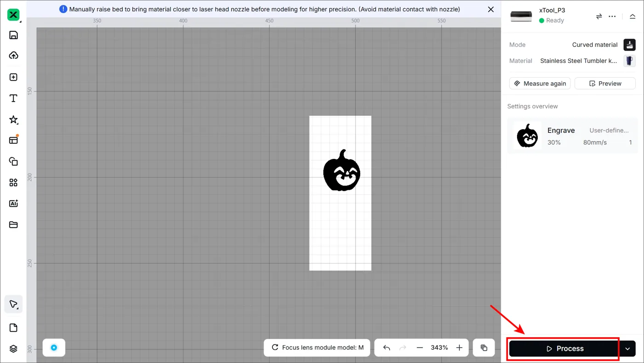Image resolution: width=644 pixels, height=363 pixels.
Task: Select the pumpkin graphic on canvas
Action: pyautogui.click(x=342, y=170)
